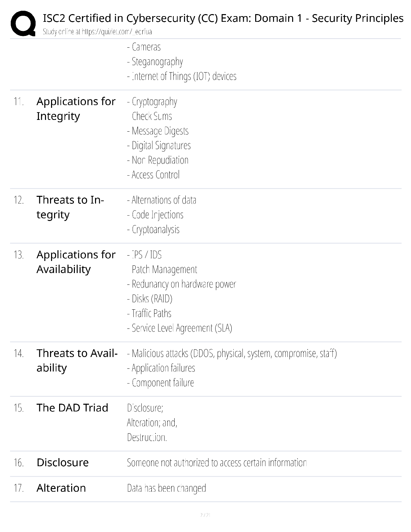Click 'The DAD Triad' term

tap(72, 408)
